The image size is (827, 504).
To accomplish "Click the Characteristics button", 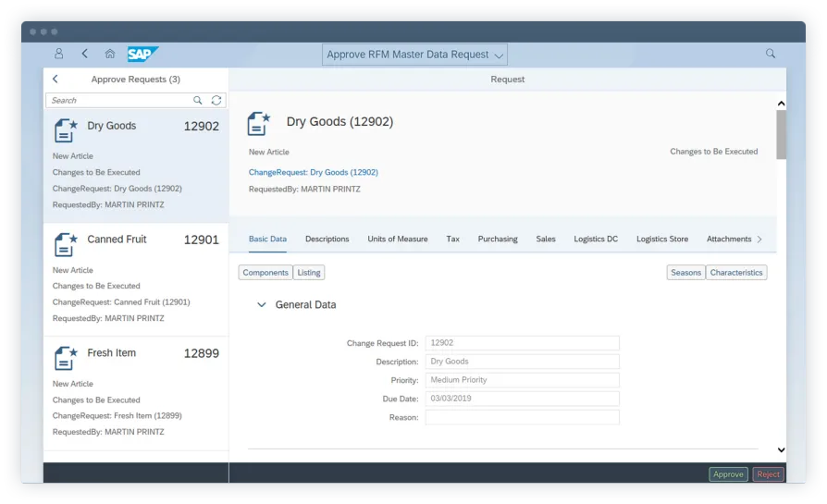I will pos(736,273).
